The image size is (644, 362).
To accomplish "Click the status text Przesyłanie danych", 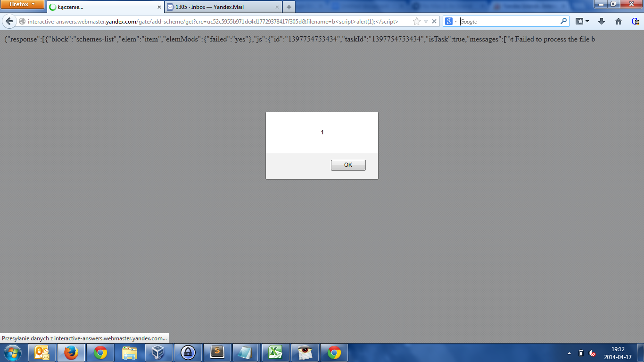I will tap(84, 338).
